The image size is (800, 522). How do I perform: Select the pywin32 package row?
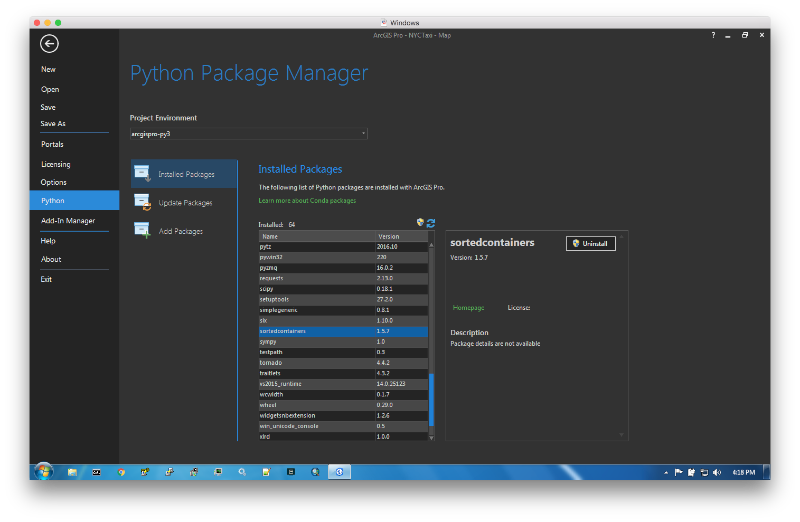point(343,257)
